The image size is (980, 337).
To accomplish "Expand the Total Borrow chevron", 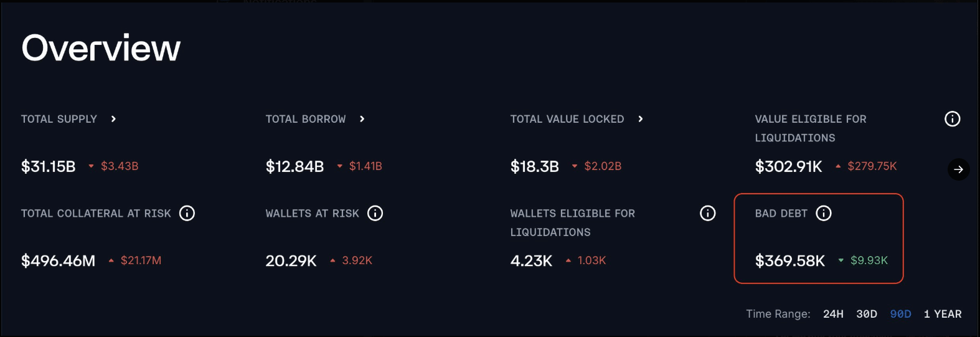I will 362,119.
